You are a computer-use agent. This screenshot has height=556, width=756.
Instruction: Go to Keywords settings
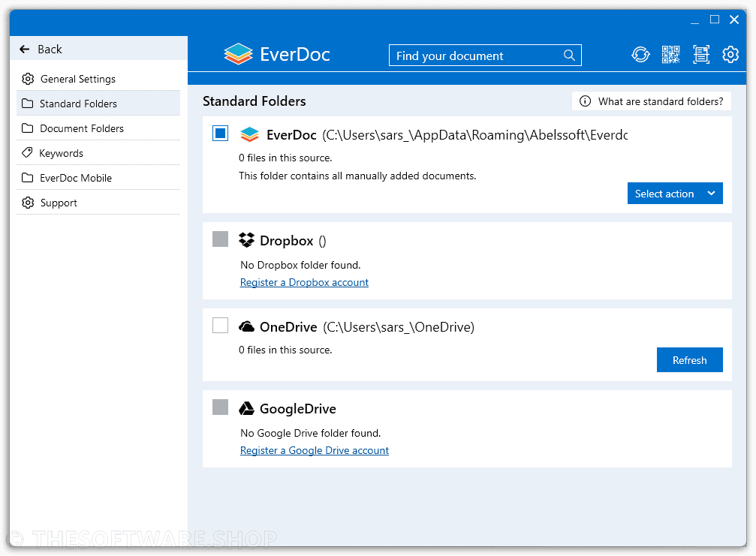[x=98, y=153]
